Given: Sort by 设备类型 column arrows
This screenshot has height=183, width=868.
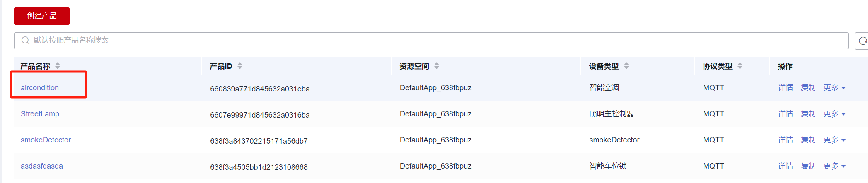Looking at the screenshot, I should [626, 66].
